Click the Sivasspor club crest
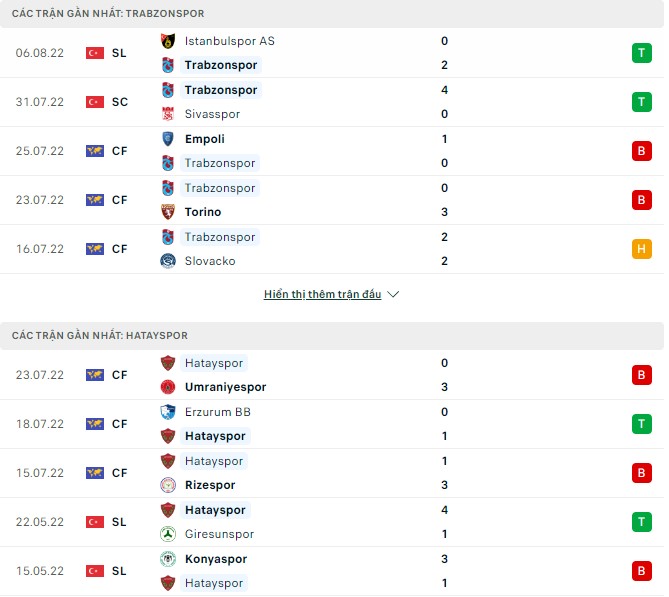The height and width of the screenshot is (597, 669). (167, 114)
